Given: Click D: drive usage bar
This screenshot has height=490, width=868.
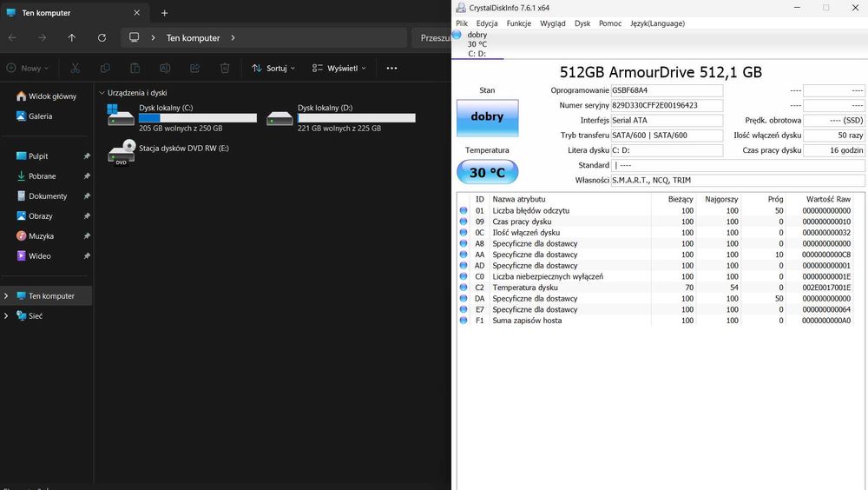Looking at the screenshot, I should (357, 118).
